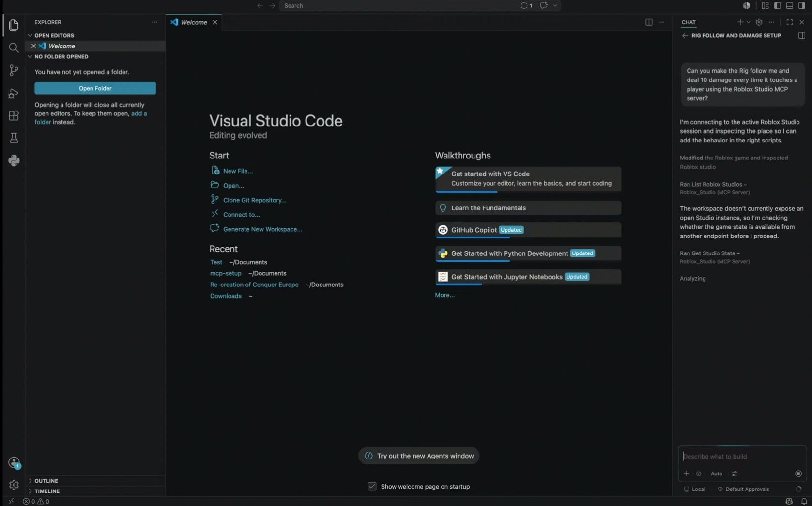Screen dimensions: 812x506
Task: Toggle Show welcome page on startup checkbox
Action: [372, 486]
